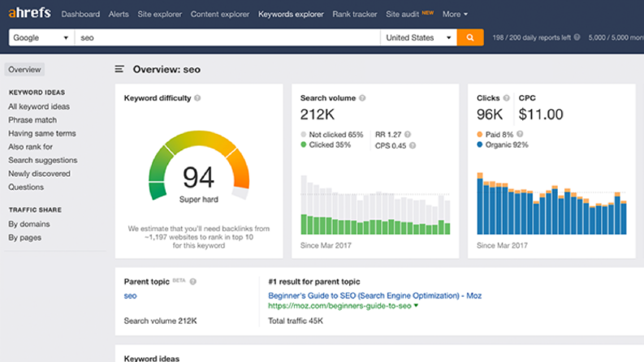Click Search volume help icon
This screenshot has height=362, width=644.
point(362,98)
